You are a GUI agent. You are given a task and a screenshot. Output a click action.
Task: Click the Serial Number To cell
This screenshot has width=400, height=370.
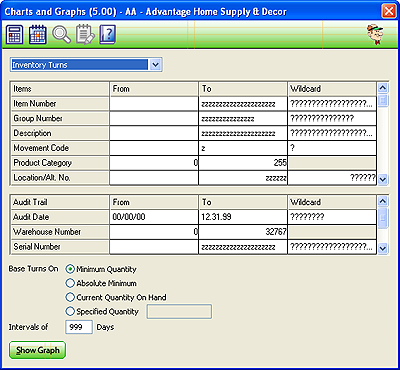click(x=243, y=247)
